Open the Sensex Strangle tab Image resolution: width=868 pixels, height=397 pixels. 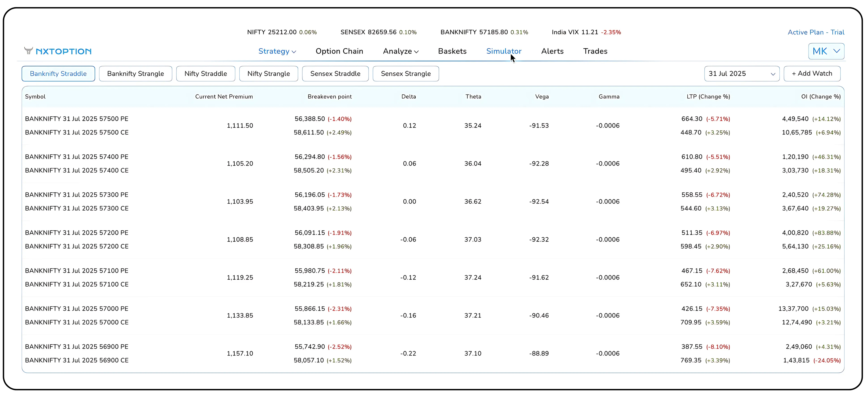[405, 74]
